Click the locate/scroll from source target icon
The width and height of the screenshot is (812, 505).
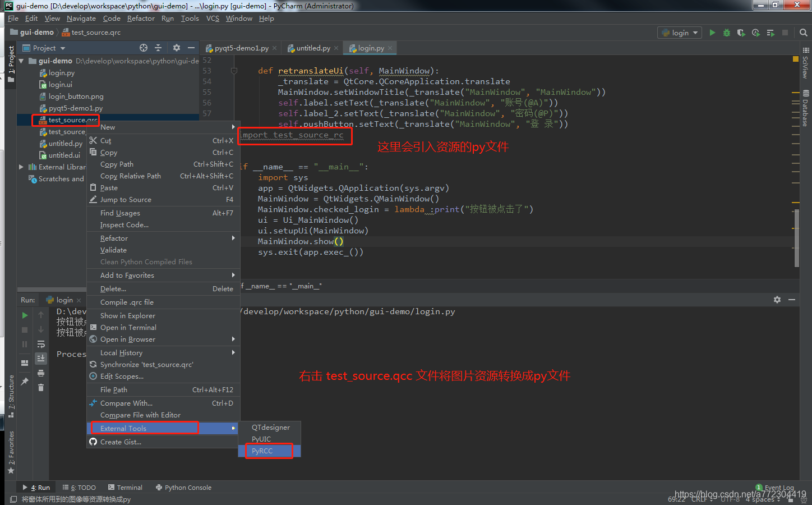pyautogui.click(x=144, y=48)
